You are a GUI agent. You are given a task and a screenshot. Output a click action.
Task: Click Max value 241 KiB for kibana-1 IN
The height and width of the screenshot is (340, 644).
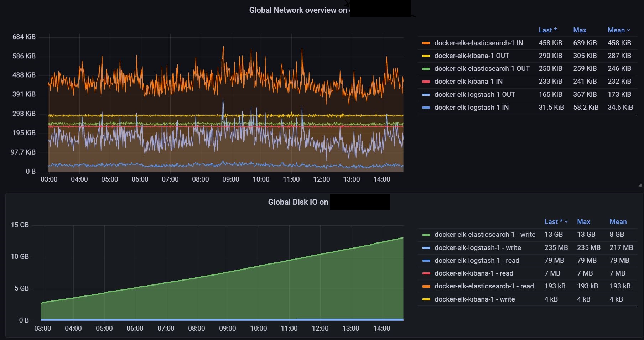pyautogui.click(x=585, y=82)
